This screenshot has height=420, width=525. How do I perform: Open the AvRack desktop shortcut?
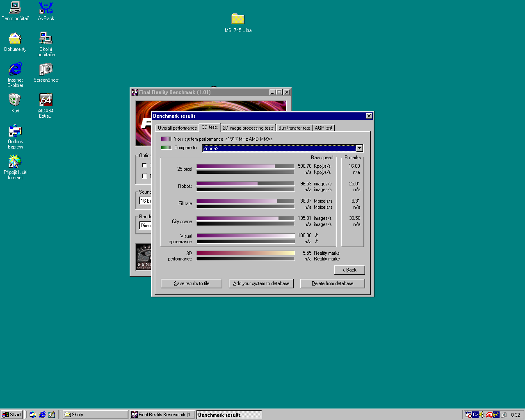[x=46, y=8]
